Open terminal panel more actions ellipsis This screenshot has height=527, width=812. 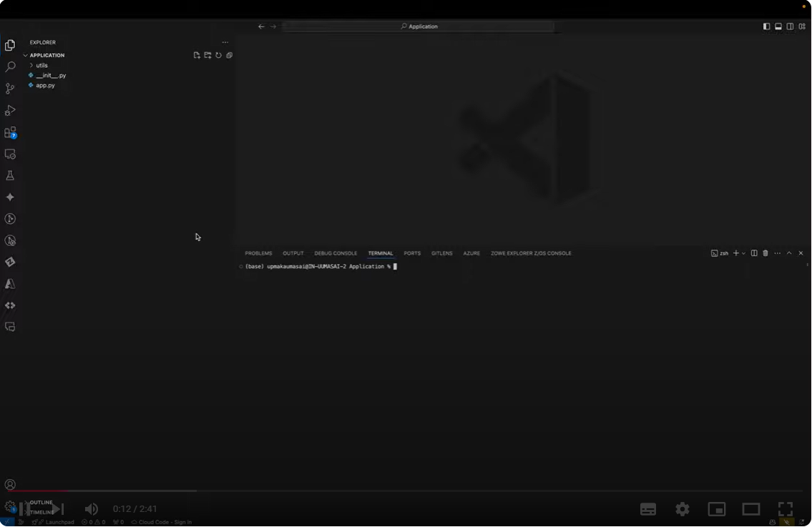click(778, 253)
